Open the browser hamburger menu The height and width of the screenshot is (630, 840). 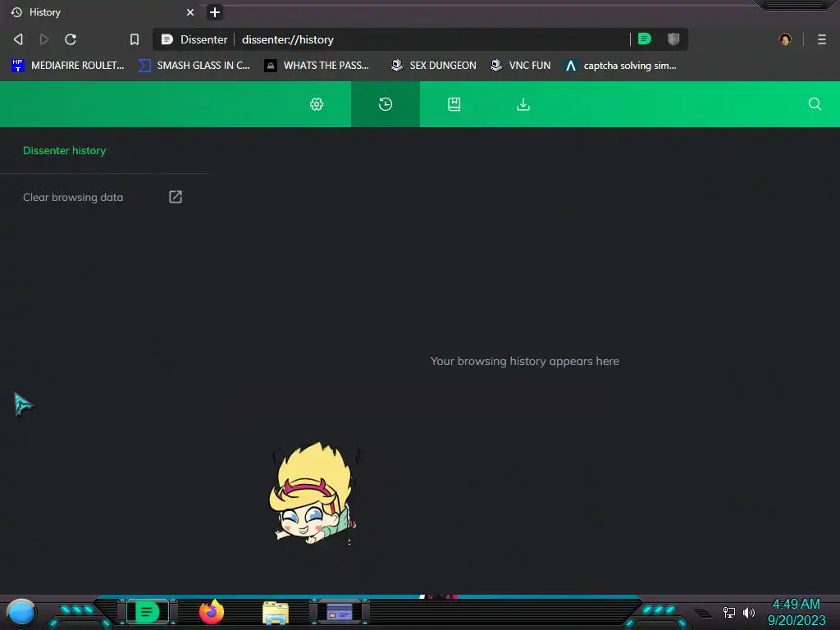822,39
